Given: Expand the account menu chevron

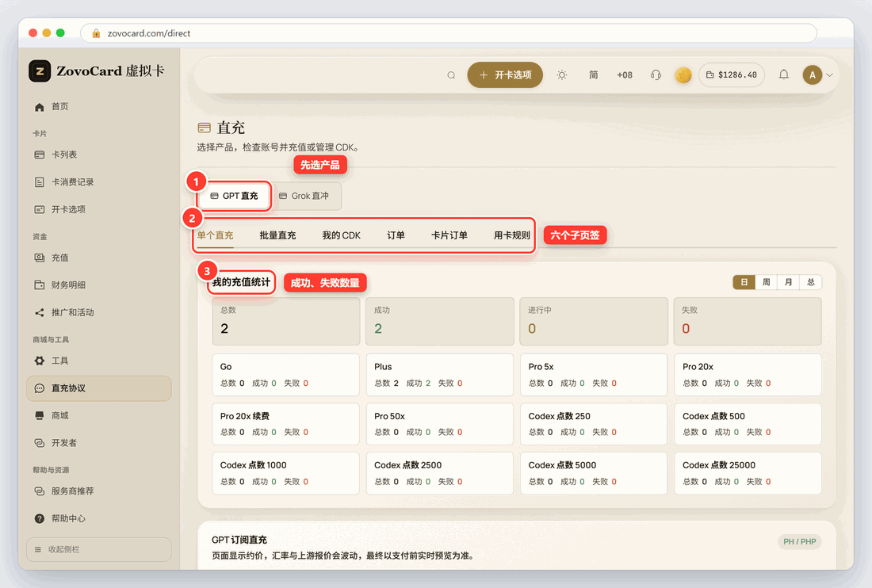Looking at the screenshot, I should 829,75.
